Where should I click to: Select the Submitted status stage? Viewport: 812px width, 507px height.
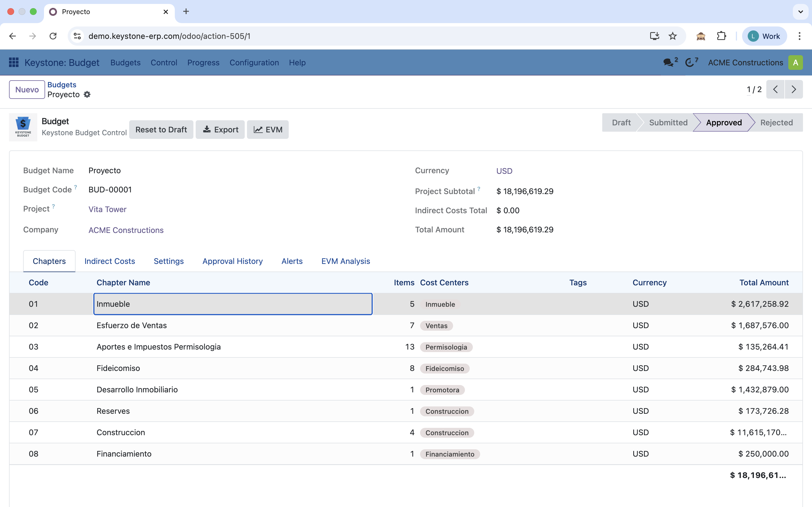point(668,123)
